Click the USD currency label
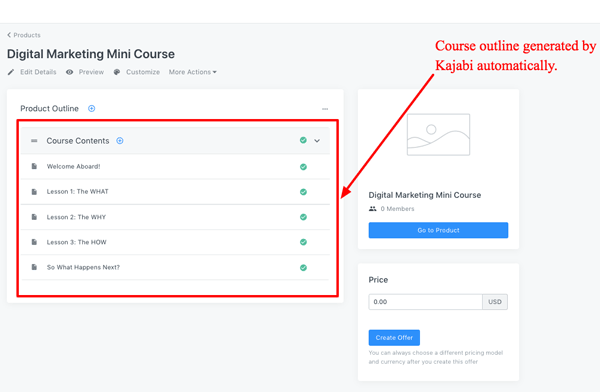 [x=495, y=302]
